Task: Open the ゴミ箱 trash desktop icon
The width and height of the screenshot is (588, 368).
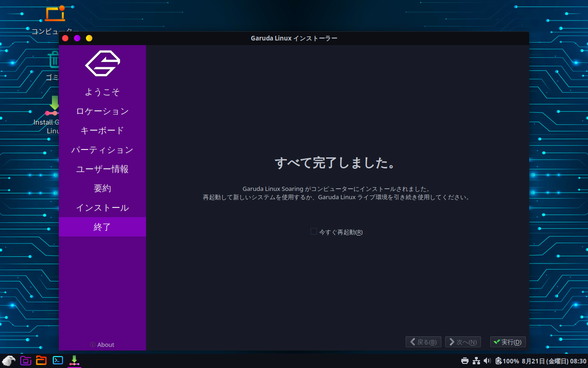Action: click(54, 65)
